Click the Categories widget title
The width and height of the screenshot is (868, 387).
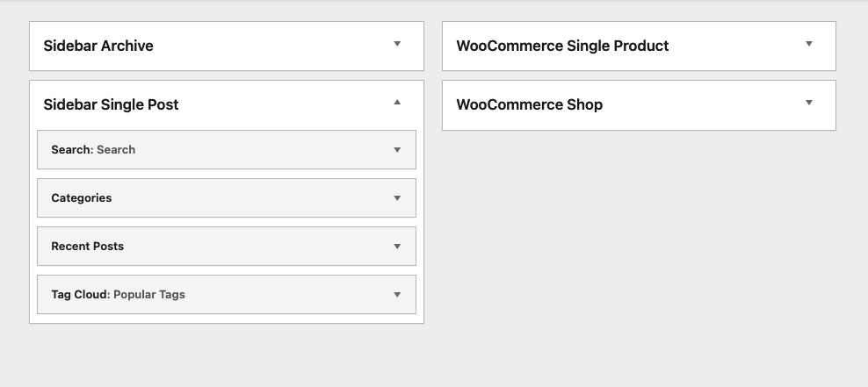[x=82, y=198]
